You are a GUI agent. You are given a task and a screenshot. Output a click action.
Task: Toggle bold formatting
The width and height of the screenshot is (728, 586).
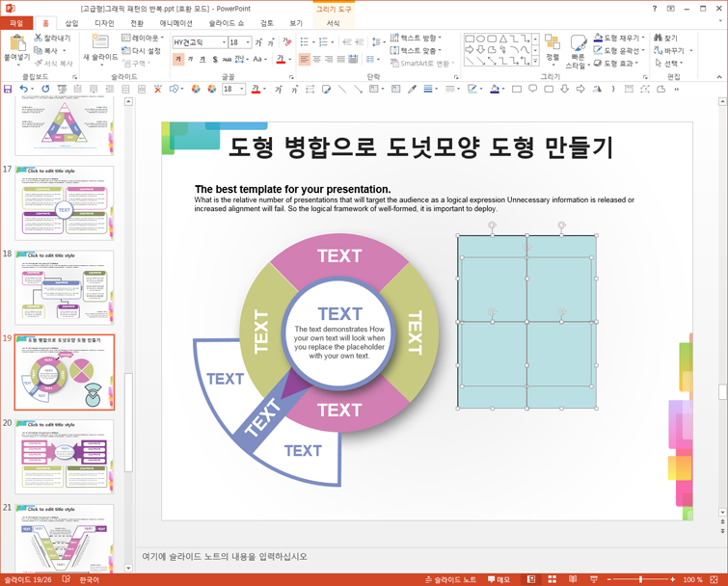click(x=178, y=60)
